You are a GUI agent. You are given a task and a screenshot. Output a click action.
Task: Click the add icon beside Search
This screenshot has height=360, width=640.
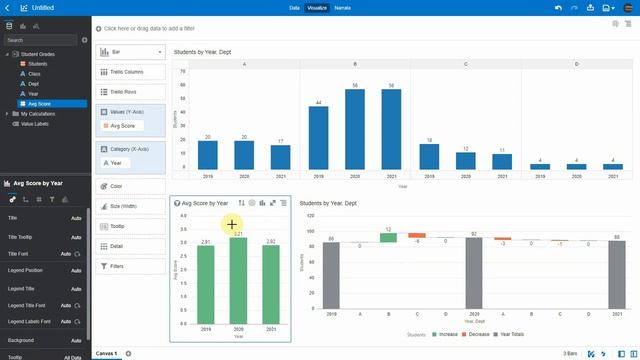tap(84, 40)
